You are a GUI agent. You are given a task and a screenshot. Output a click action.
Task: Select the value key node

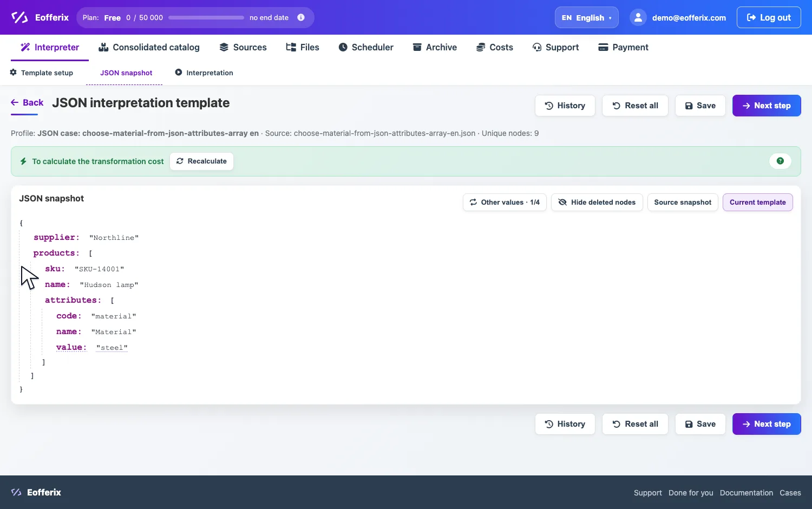point(71,347)
